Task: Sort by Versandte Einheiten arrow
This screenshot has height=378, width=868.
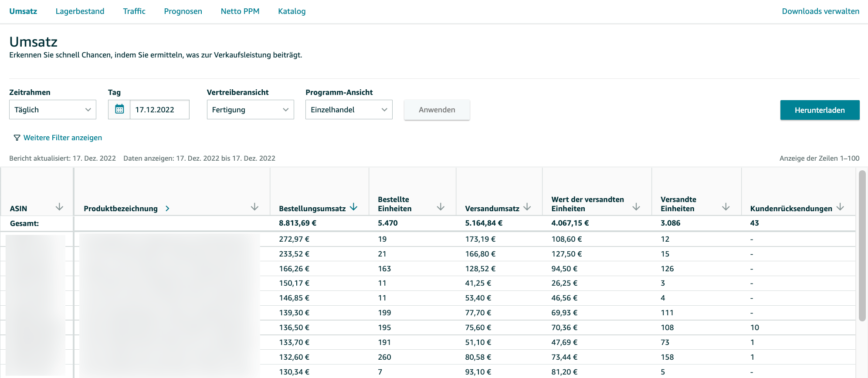Action: [x=726, y=207]
